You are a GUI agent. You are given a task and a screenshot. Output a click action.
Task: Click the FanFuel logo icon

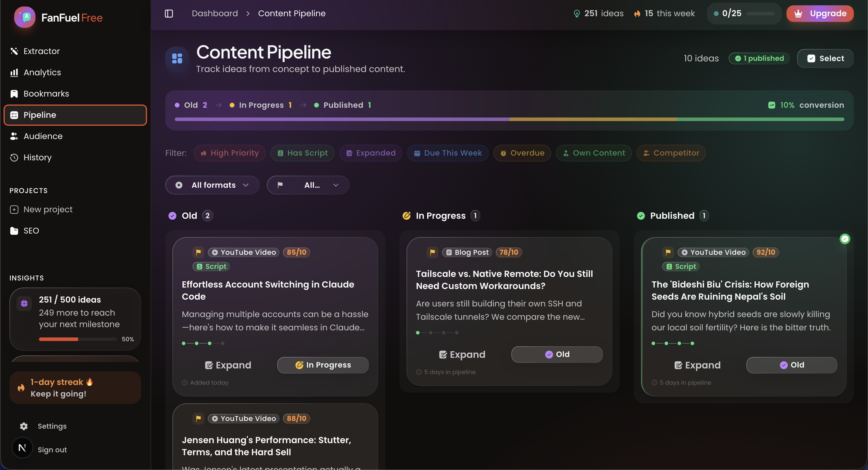coord(25,17)
